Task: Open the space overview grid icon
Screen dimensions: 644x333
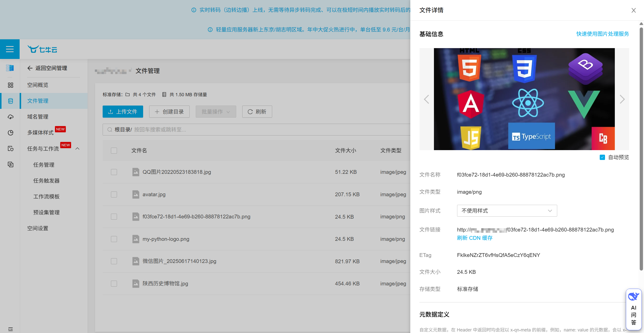Action: (10, 85)
